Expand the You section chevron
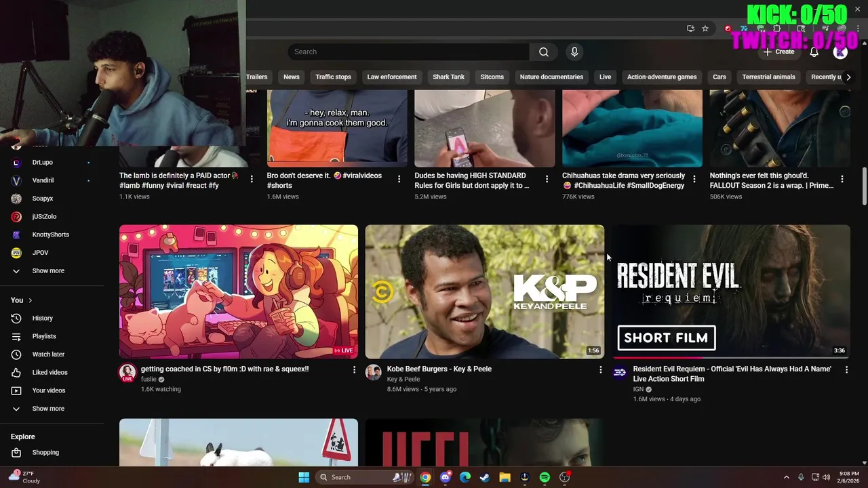The width and height of the screenshot is (868, 488). [30, 300]
